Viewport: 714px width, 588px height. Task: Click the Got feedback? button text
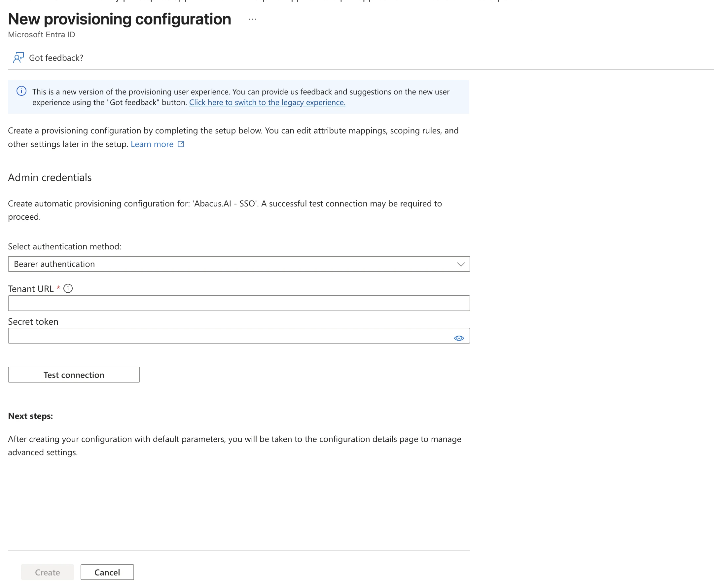56,58
